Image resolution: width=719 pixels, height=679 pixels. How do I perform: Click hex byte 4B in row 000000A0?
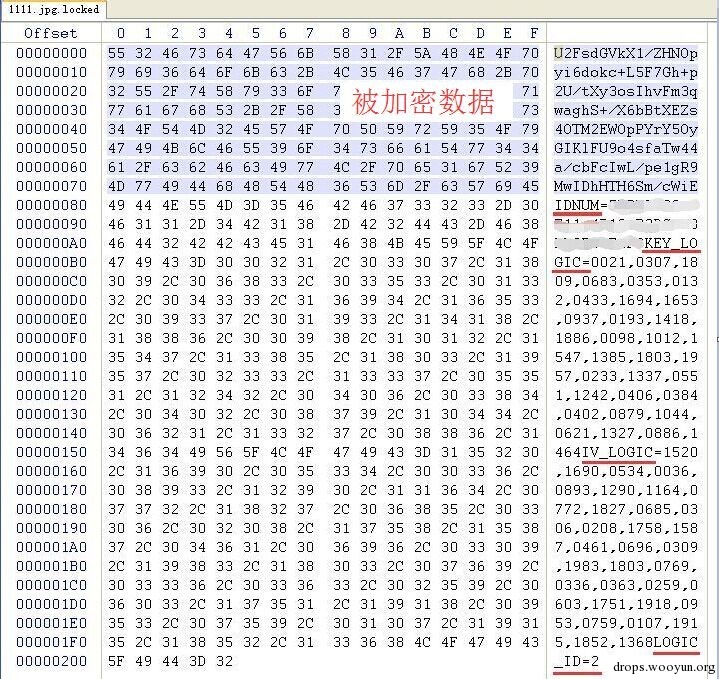click(395, 243)
